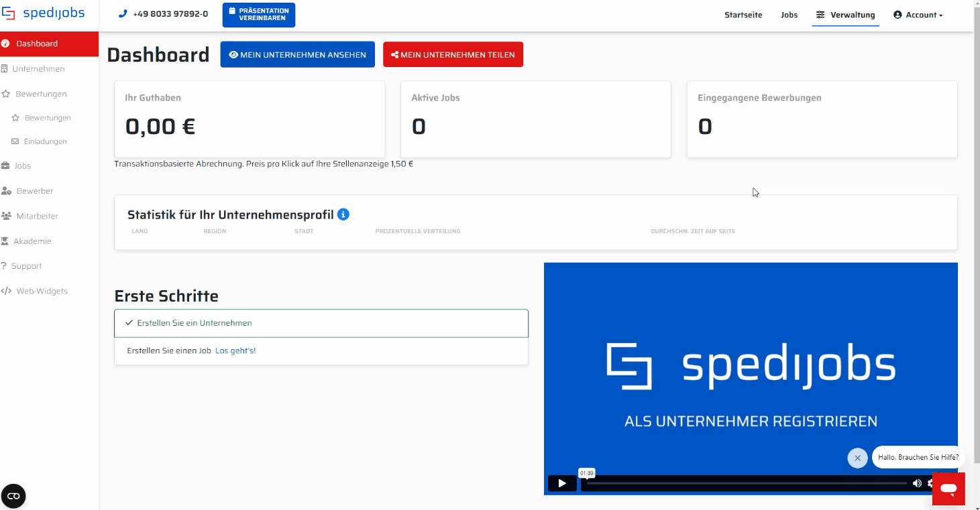Click the video progress bar
Viewport: 980px width, 510px height.
[747, 483]
